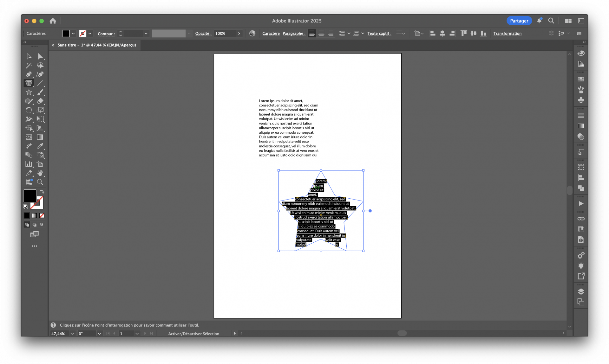Viewport: 609px width, 364px height.
Task: Toggle centered paragraph alignment
Action: point(321,33)
